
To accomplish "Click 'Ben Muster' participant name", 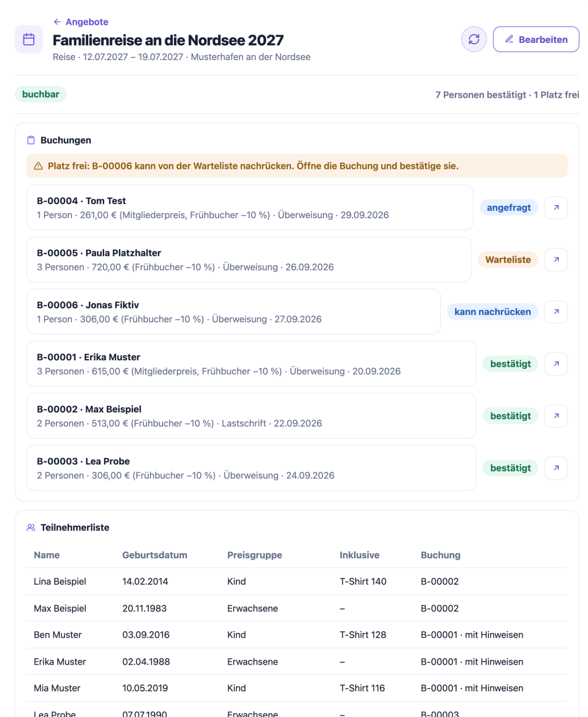I will click(x=58, y=635).
